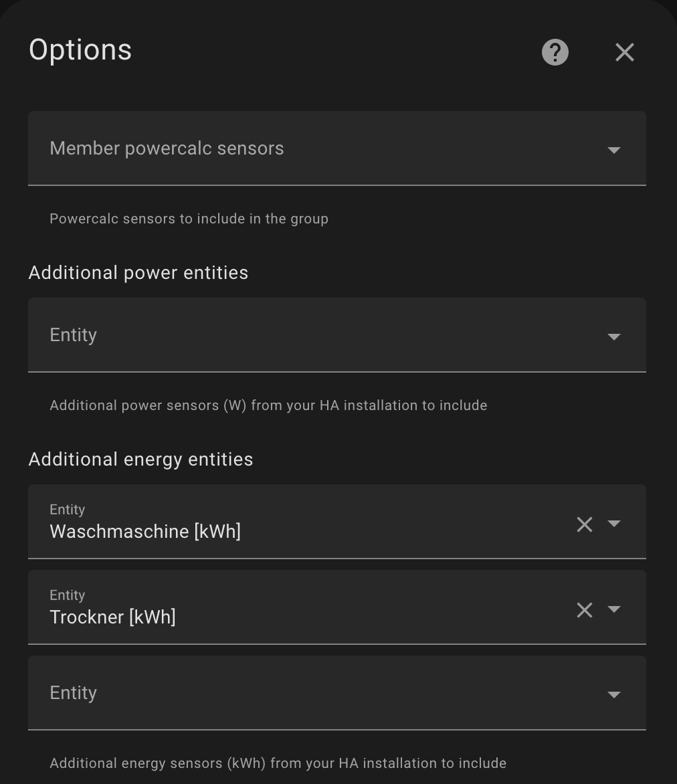The height and width of the screenshot is (784, 677).
Task: Clear the Waschmaschine [kWh] entity selection
Action: pos(584,525)
